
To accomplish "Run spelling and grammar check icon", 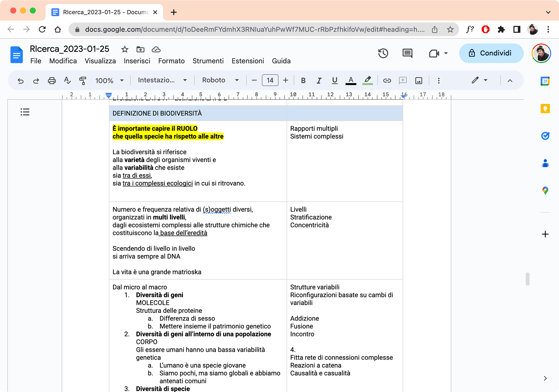I will [x=67, y=81].
